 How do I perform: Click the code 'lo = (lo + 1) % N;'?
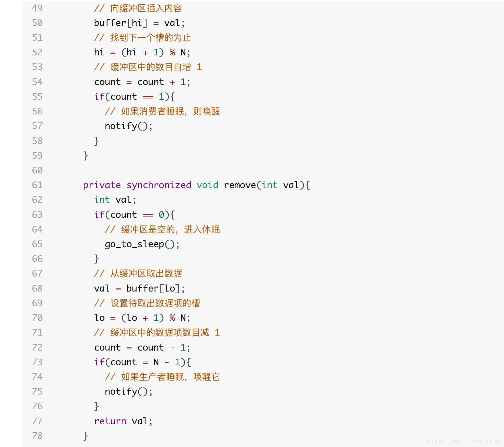click(x=142, y=318)
